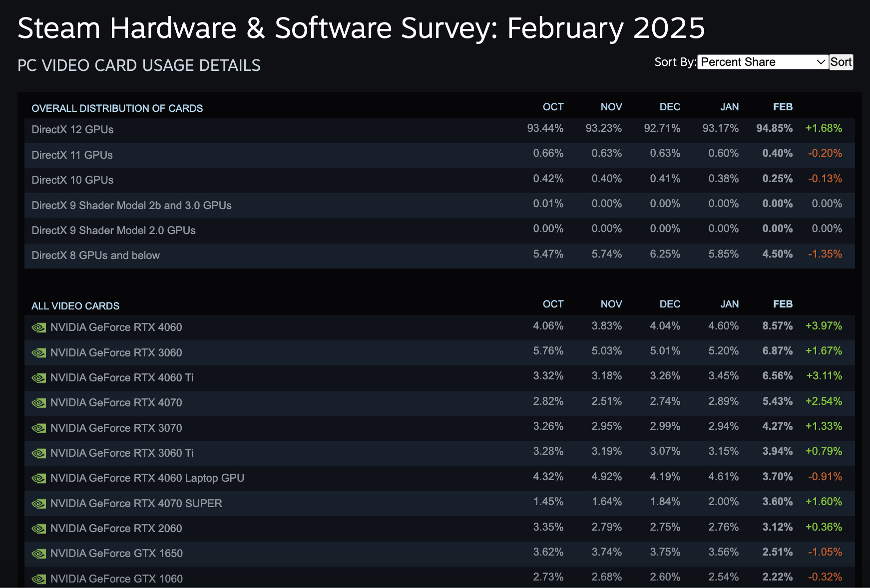Expand the DirectX 10 GPUs row
This screenshot has width=870, height=588.
click(x=439, y=180)
